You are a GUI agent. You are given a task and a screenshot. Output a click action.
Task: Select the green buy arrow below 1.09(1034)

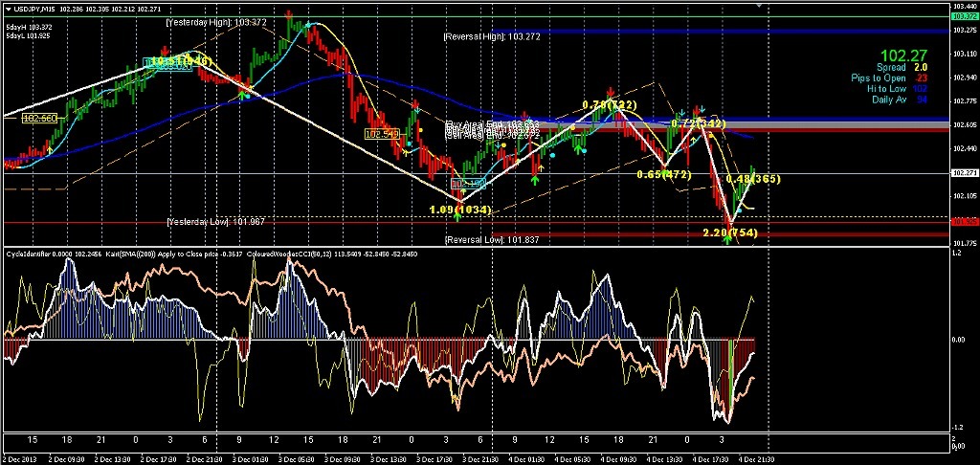pos(457,217)
